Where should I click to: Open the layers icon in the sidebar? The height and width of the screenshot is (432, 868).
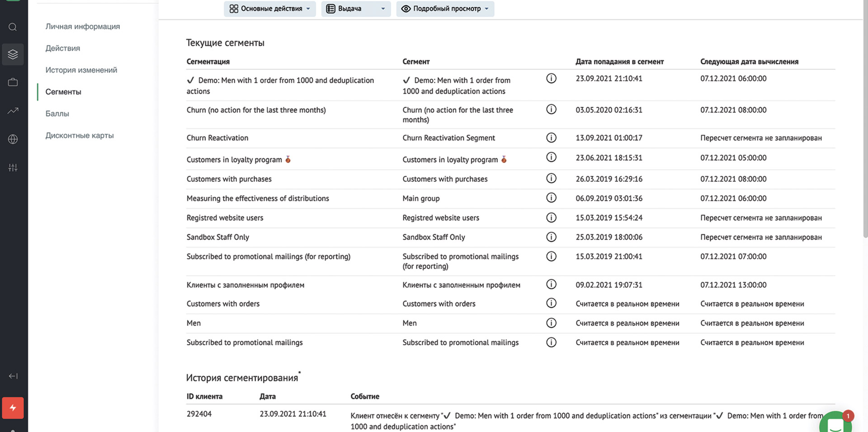click(x=13, y=54)
